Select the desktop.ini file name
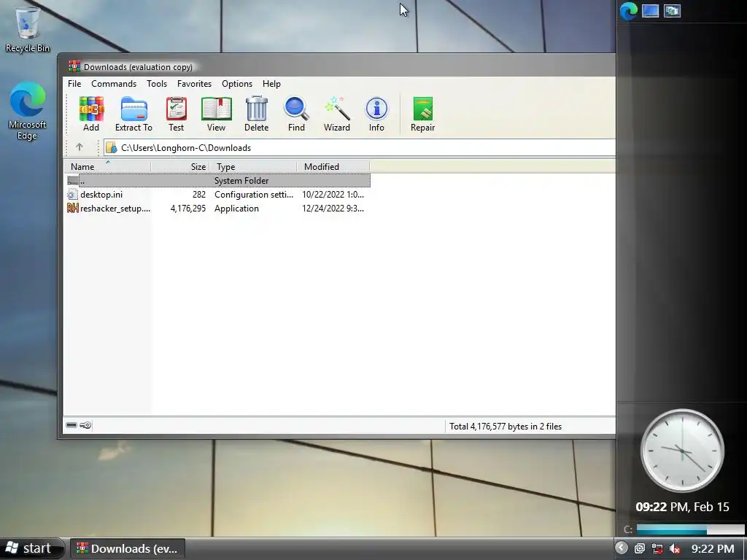The width and height of the screenshot is (747, 560). (x=101, y=194)
